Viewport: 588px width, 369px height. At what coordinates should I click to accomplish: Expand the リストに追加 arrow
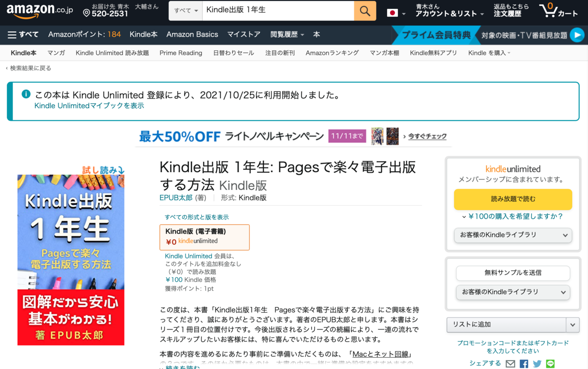(x=572, y=324)
